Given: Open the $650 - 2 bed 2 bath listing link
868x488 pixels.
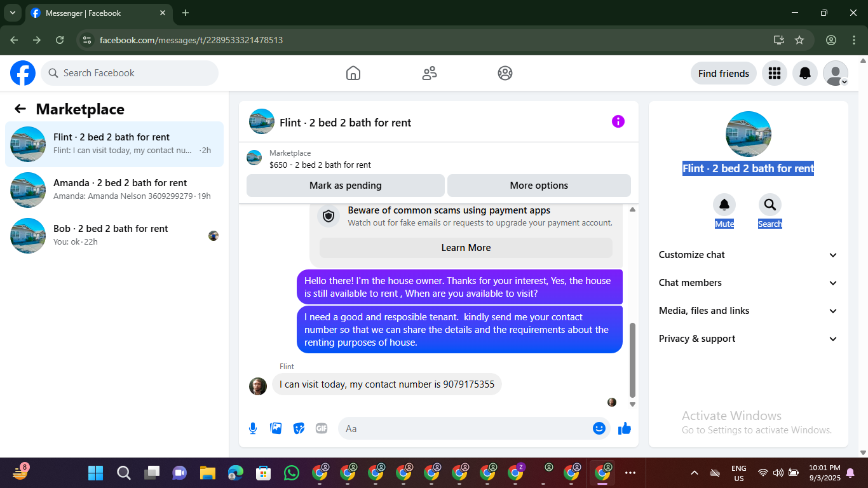Looking at the screenshot, I should 320,165.
